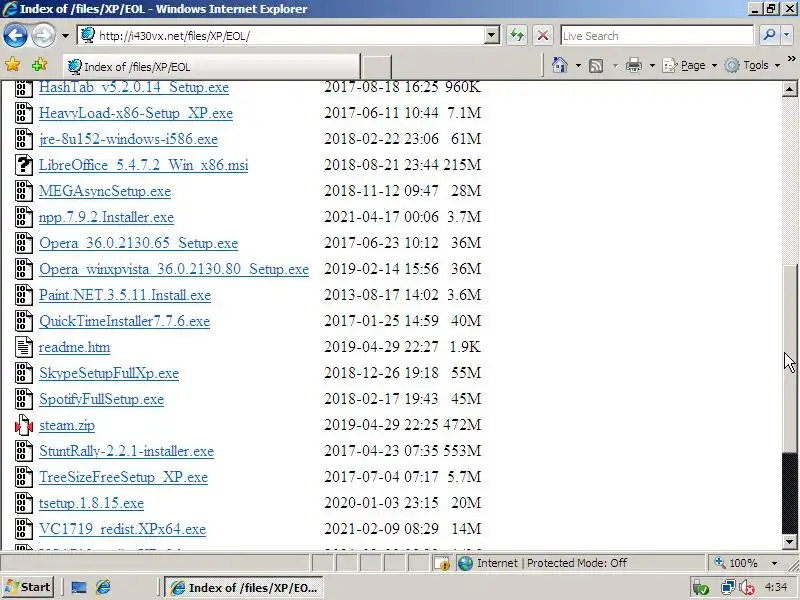Viewport: 800px width, 600px height.
Task: Click the LibreOffice_5.4.7.2_Win_x86.msi link
Action: 143,165
